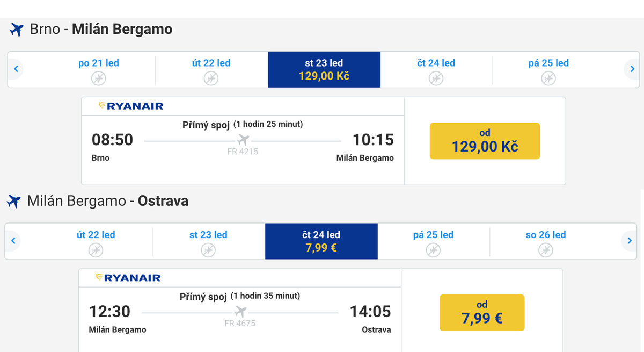Choose st 23 led in return date row
Viewport: 644px width, 352px height.
coord(208,241)
